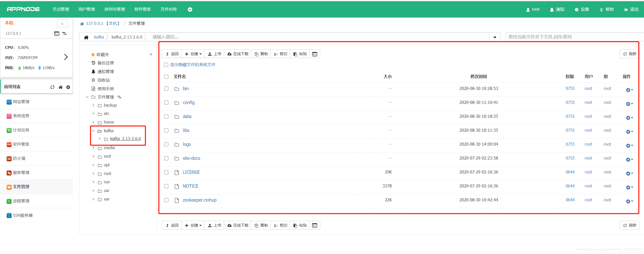Open 服务管理 app in sidebar
Screen dimensions: 644x254
(36, 173)
